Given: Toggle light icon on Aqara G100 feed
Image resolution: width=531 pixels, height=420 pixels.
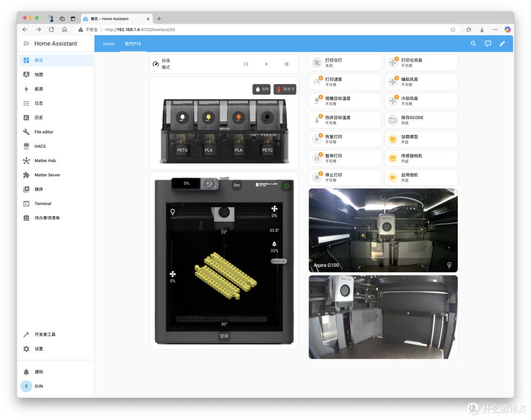Looking at the screenshot, I should pos(449,265).
